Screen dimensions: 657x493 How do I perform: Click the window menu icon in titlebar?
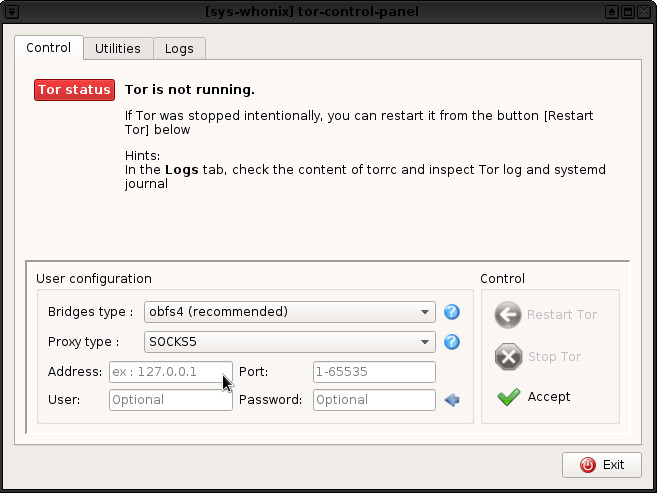[x=11, y=11]
